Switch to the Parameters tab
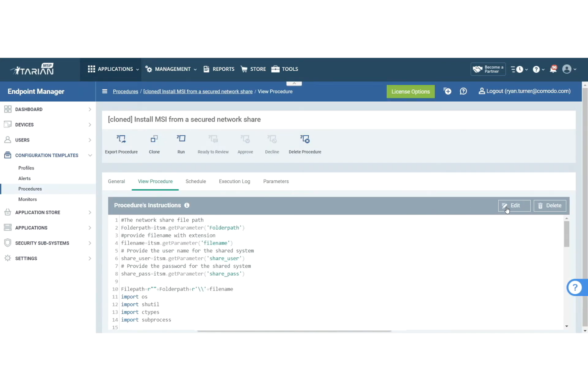This screenshot has width=588, height=392. (x=276, y=182)
